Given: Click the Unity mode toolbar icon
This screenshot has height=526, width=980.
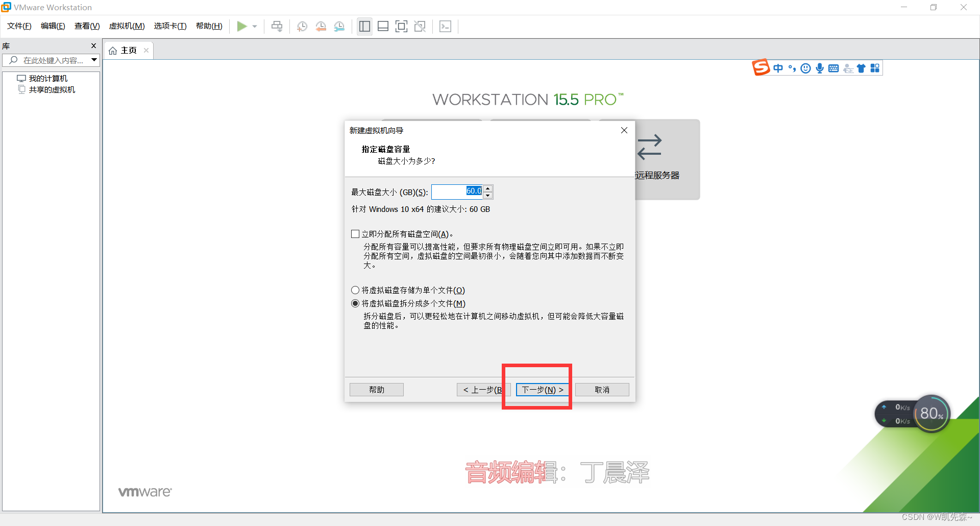Looking at the screenshot, I should coord(420,26).
